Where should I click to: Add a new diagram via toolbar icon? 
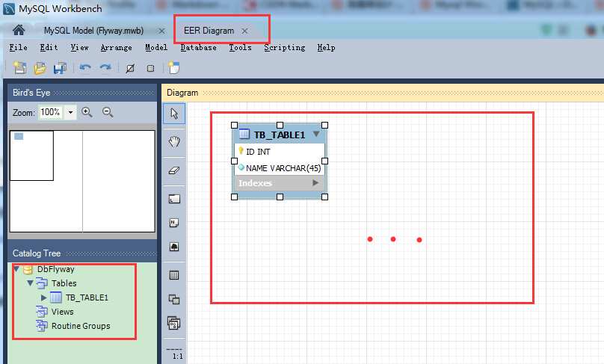click(173, 68)
